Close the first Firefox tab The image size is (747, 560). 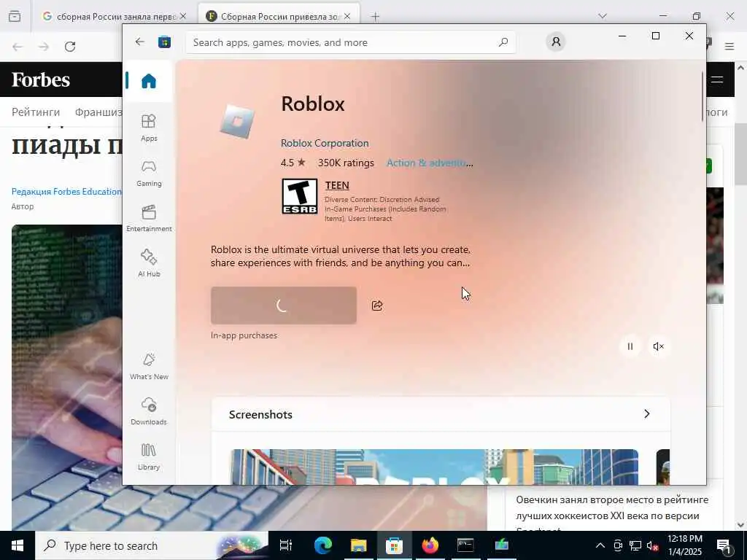tap(183, 16)
